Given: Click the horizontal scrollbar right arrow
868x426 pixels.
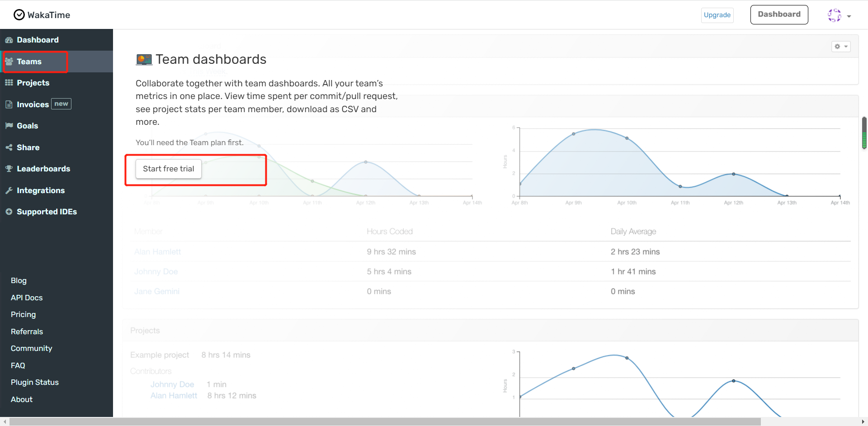Looking at the screenshot, I should point(863,422).
